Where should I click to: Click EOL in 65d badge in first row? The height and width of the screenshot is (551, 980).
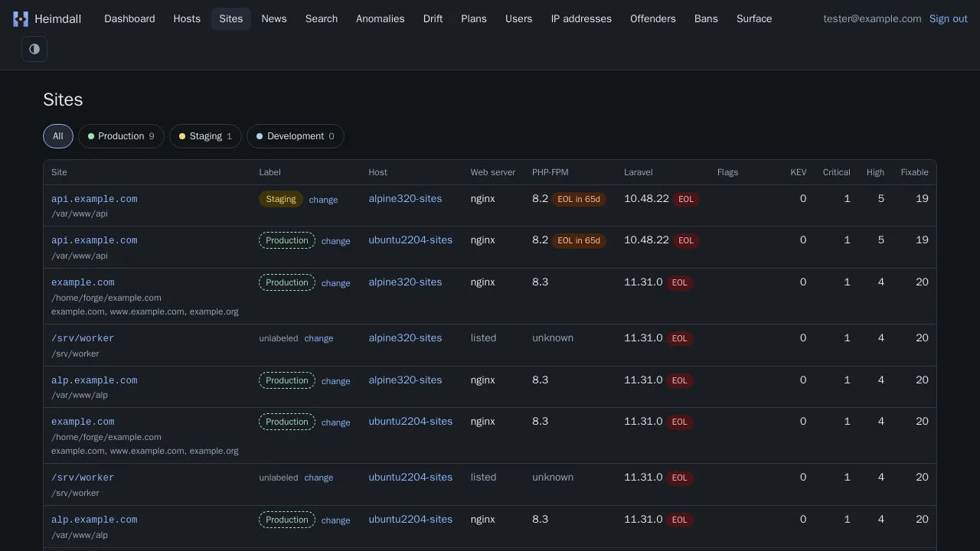(579, 199)
